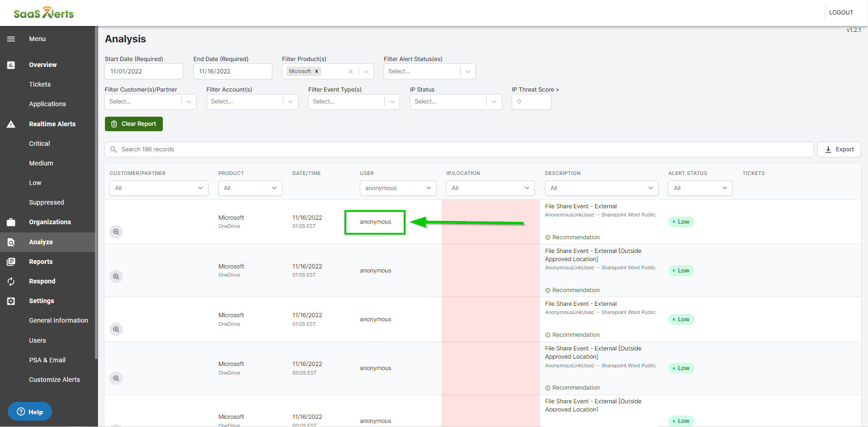Open the User column filter set to anonymous
Screen dimensions: 868x427
(x=398, y=188)
